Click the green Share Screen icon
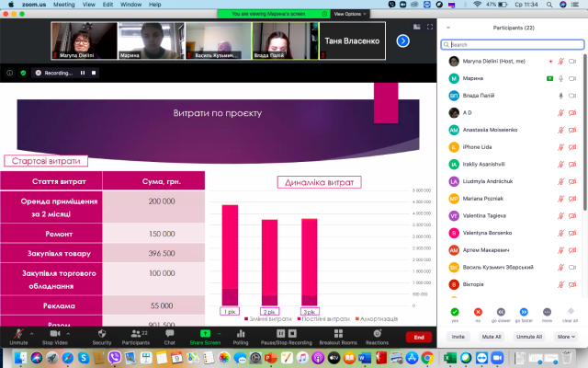 205,333
